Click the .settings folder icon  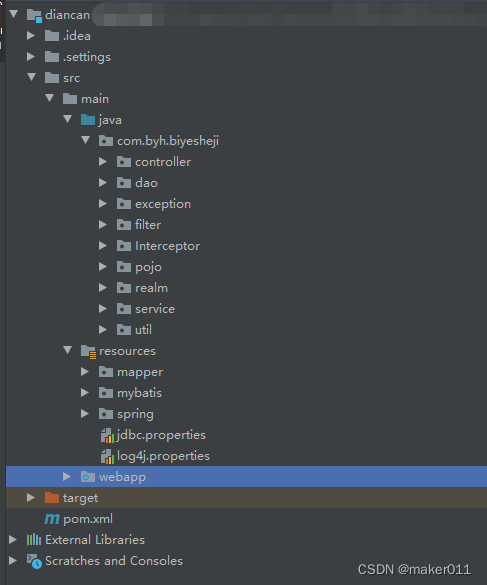[52, 57]
